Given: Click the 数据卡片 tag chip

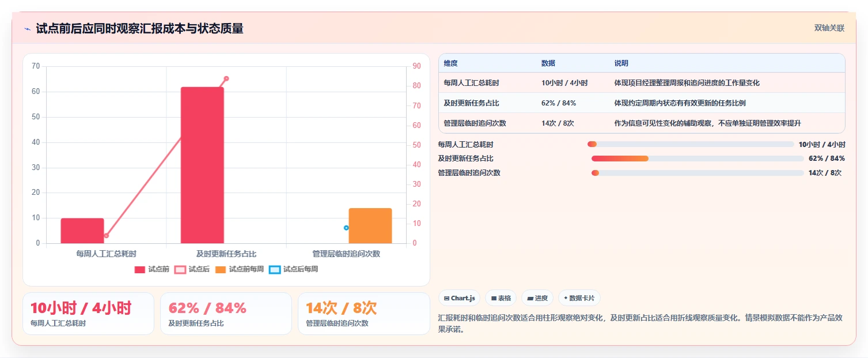Looking at the screenshot, I should point(579,298).
